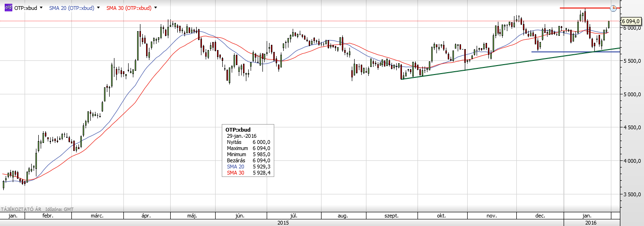Open the OTP:xbud instrument dropdown
Viewport: 644px width, 226px height.
[x=41, y=8]
